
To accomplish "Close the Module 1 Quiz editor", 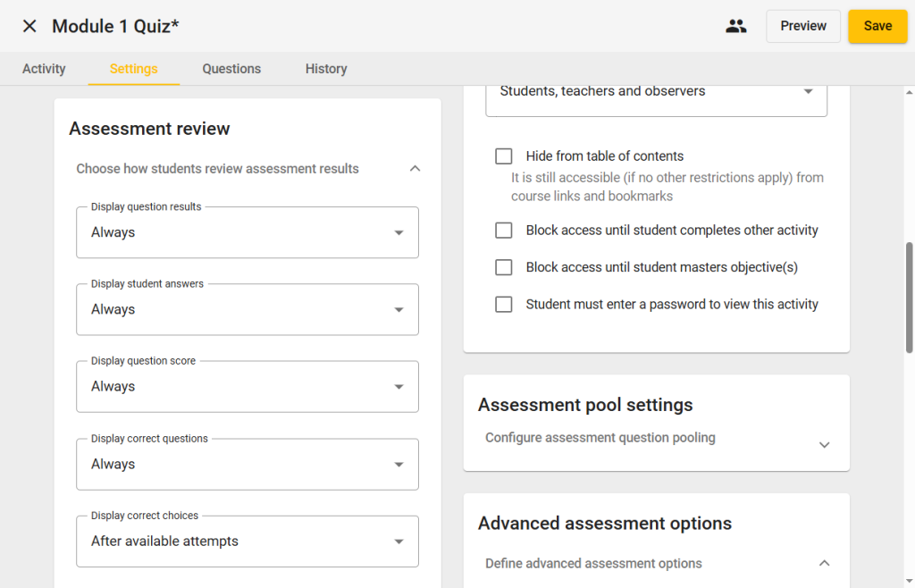I will point(29,26).
